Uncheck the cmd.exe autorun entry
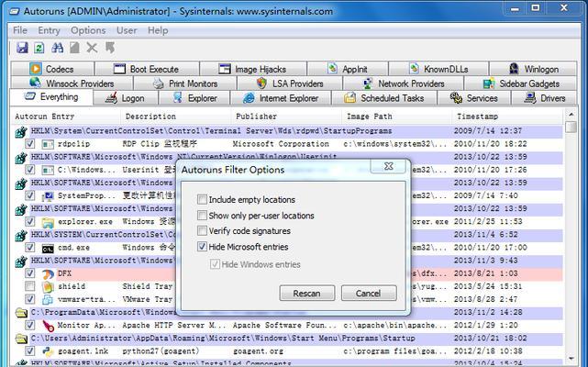588x367 pixels. pos(29,248)
